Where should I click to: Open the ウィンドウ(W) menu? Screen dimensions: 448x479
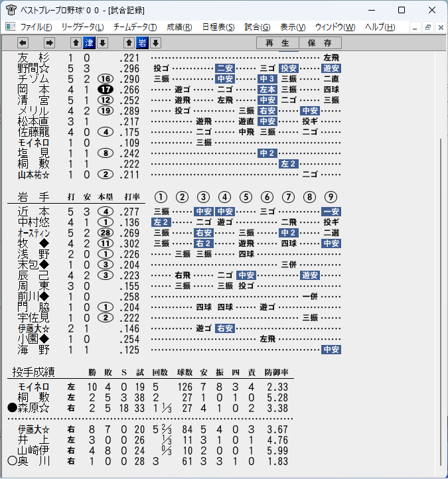point(335,27)
